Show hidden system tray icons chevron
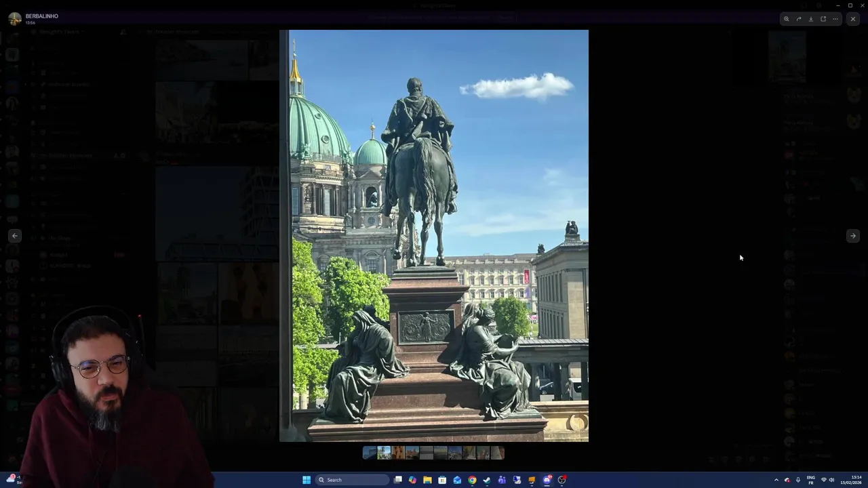The image size is (868, 488). pyautogui.click(x=776, y=480)
